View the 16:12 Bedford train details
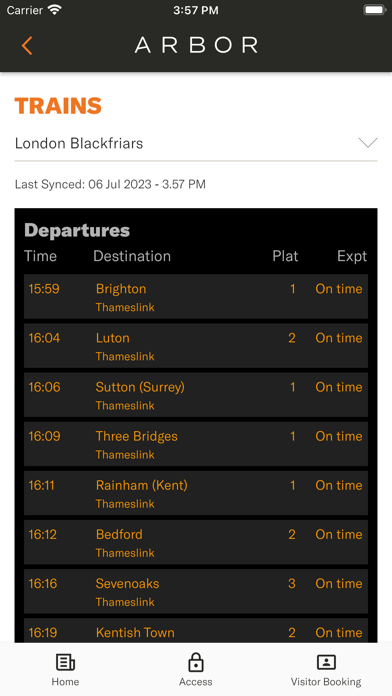The image size is (392, 696). point(196,542)
